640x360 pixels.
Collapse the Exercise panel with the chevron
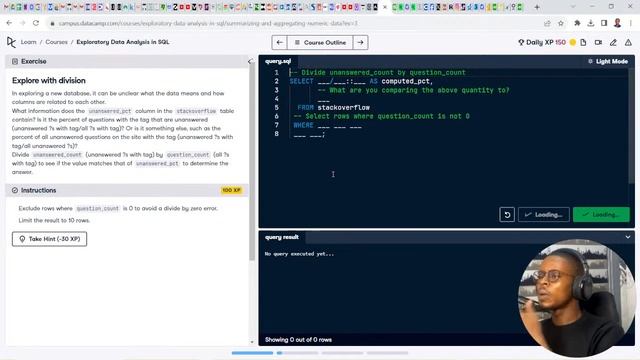point(250,61)
